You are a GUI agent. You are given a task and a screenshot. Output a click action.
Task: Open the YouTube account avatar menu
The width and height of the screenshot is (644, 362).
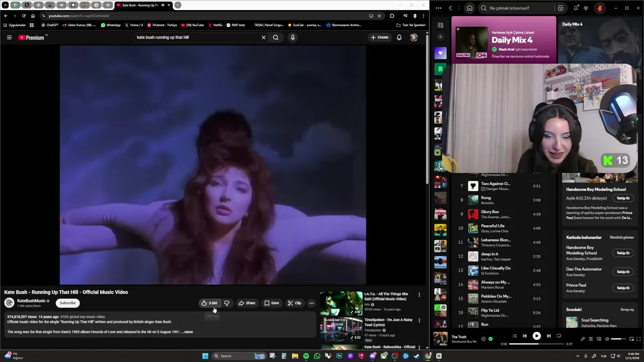pos(414,37)
